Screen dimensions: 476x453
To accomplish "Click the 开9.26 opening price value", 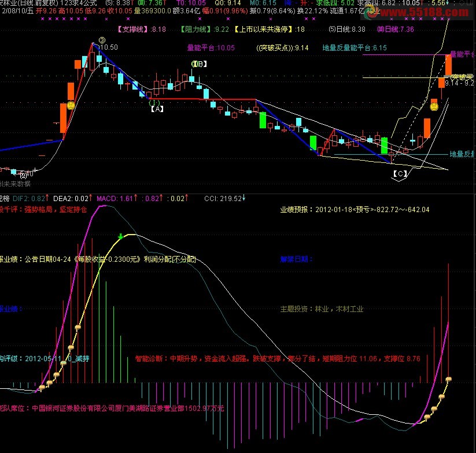I will (46, 11).
